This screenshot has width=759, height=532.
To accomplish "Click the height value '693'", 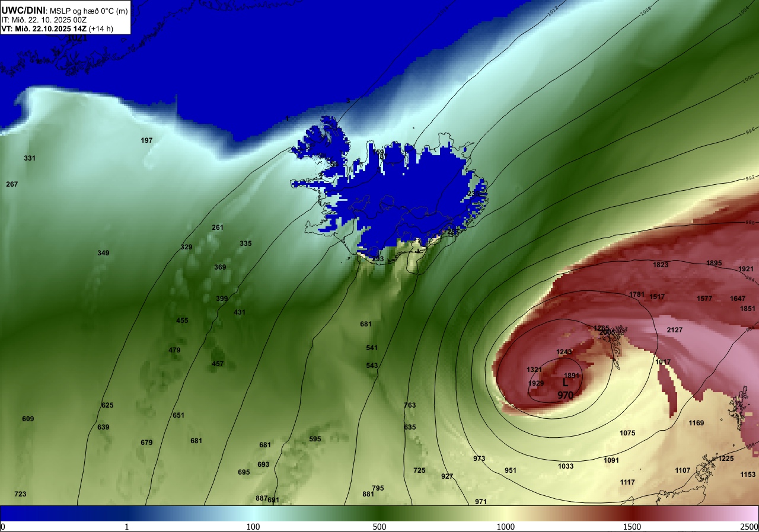I will coord(263,464).
